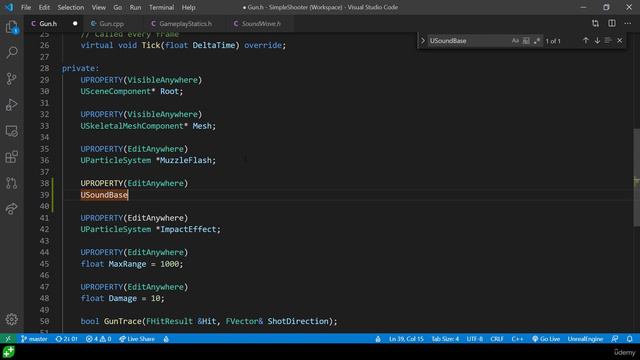Image resolution: width=640 pixels, height=360 pixels.
Task: Open the Terminal menu
Action: [161, 7]
